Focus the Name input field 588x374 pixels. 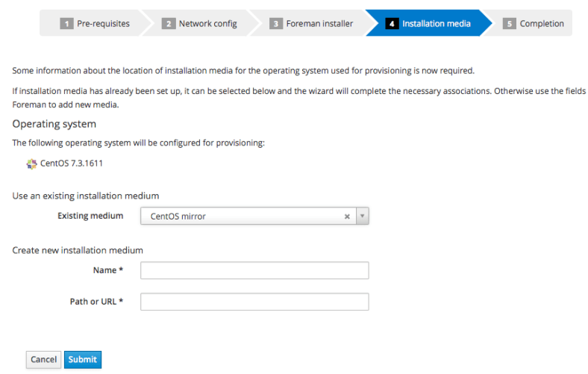[x=254, y=270]
